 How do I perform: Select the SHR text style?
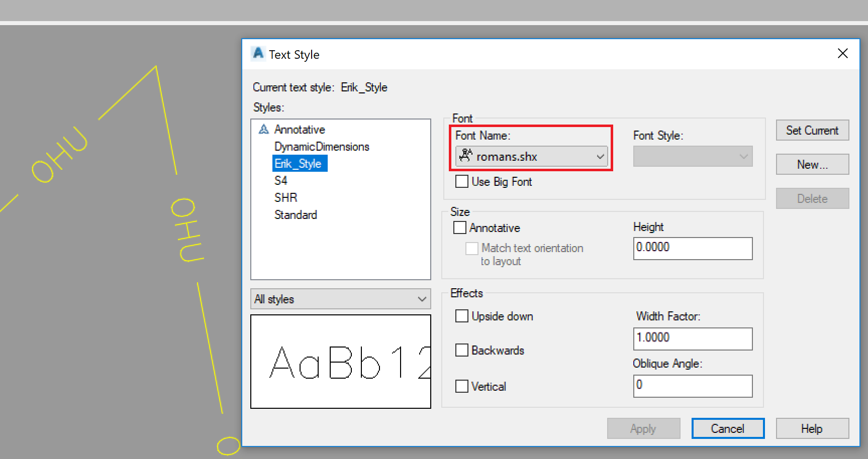(x=285, y=197)
